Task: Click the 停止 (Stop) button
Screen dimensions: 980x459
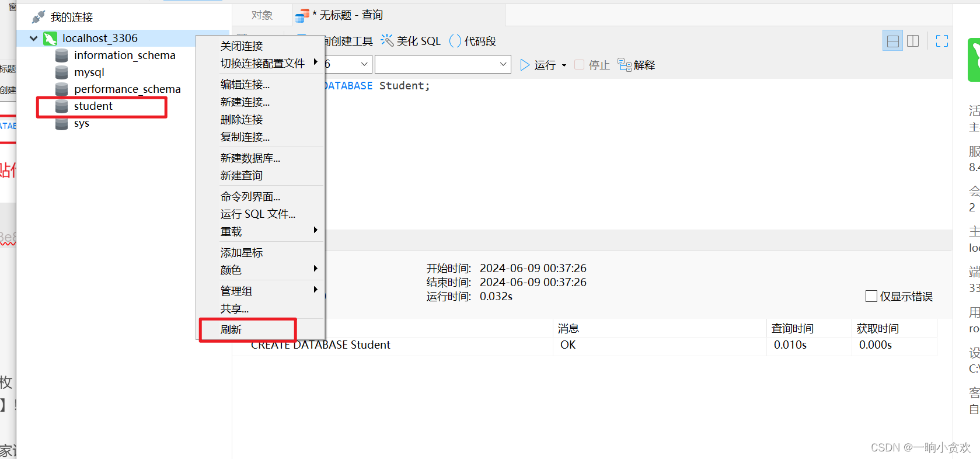Action: click(592, 65)
